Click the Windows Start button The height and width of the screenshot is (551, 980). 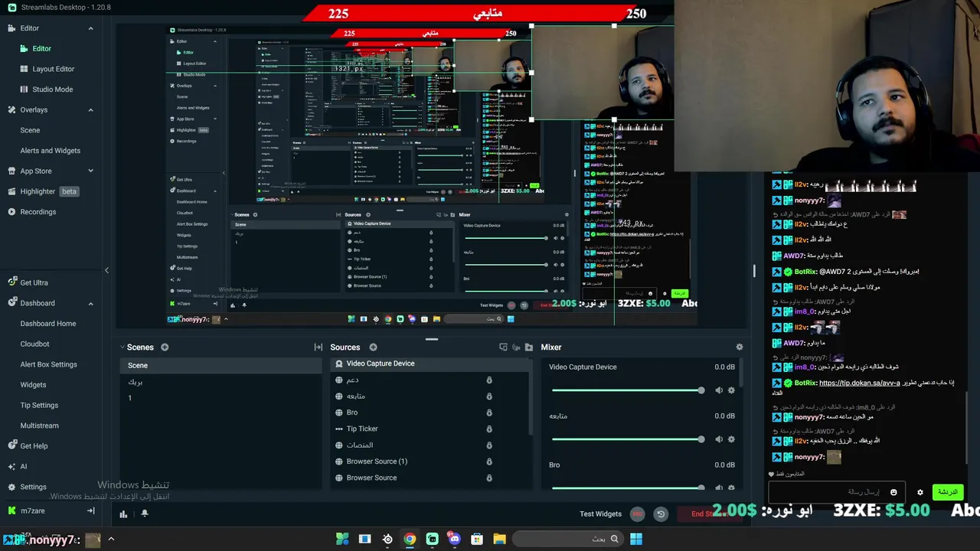coord(636,539)
